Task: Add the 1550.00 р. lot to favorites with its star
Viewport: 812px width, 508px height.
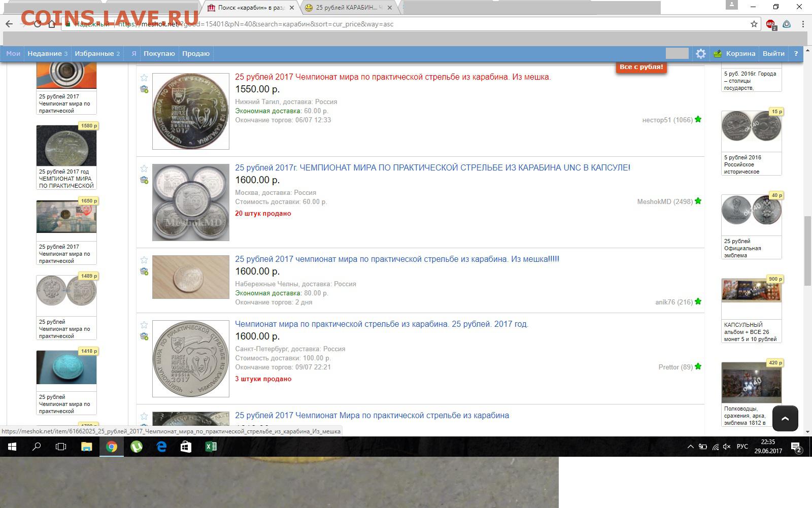Action: pyautogui.click(x=144, y=78)
